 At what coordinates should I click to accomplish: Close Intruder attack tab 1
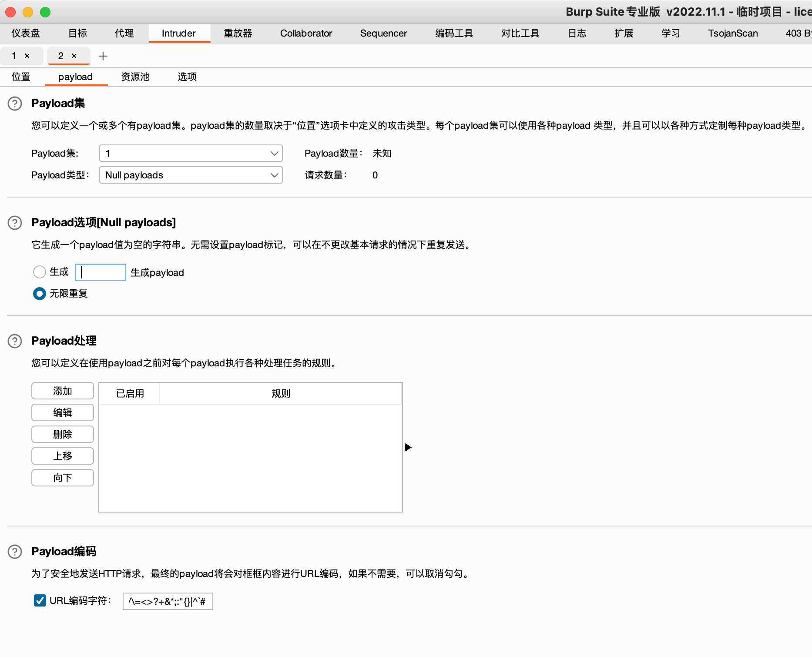[x=27, y=56]
